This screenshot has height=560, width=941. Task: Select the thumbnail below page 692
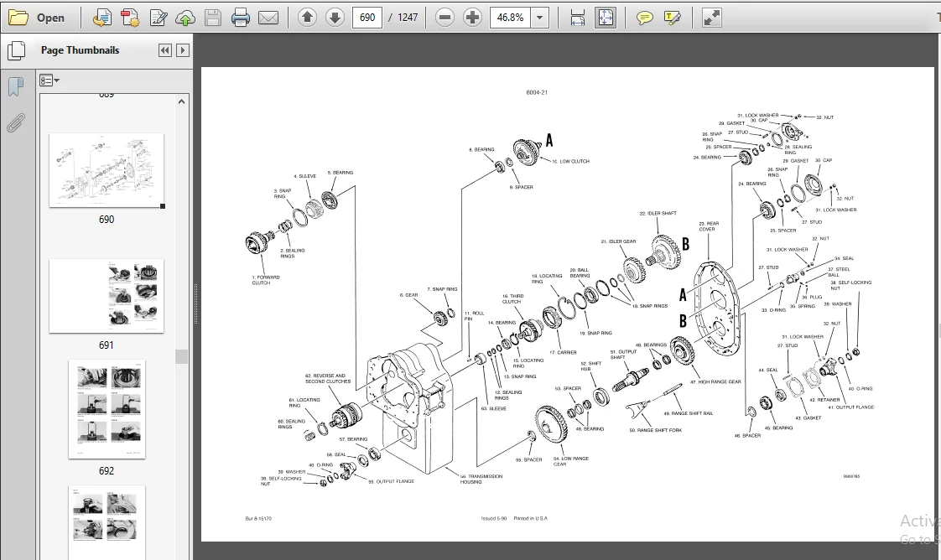[107, 522]
